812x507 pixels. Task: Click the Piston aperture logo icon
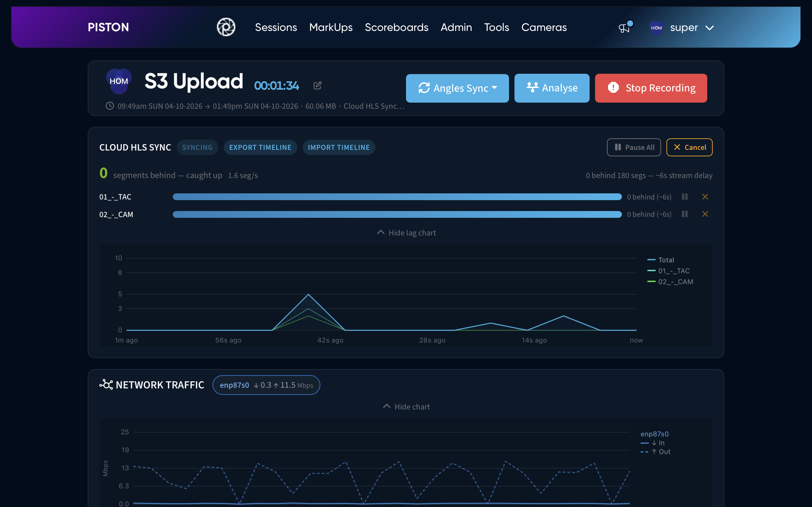[x=226, y=27]
